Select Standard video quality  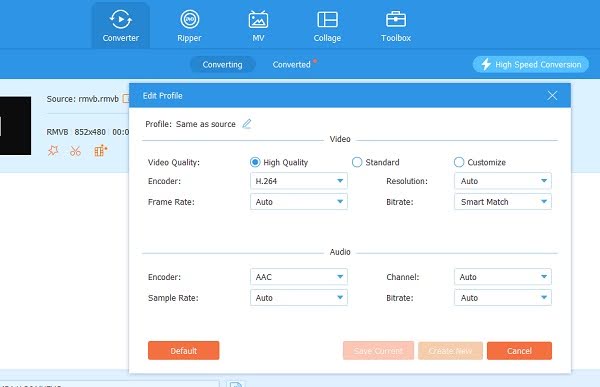[376, 162]
